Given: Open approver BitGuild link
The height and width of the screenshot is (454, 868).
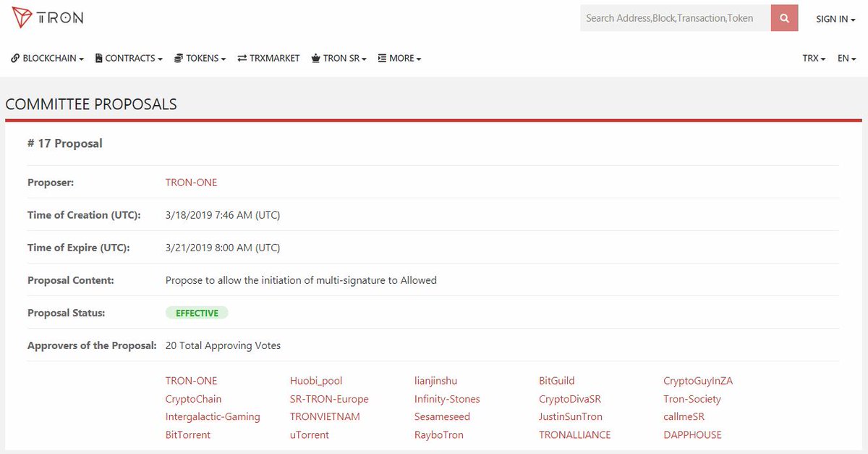Looking at the screenshot, I should point(557,381).
